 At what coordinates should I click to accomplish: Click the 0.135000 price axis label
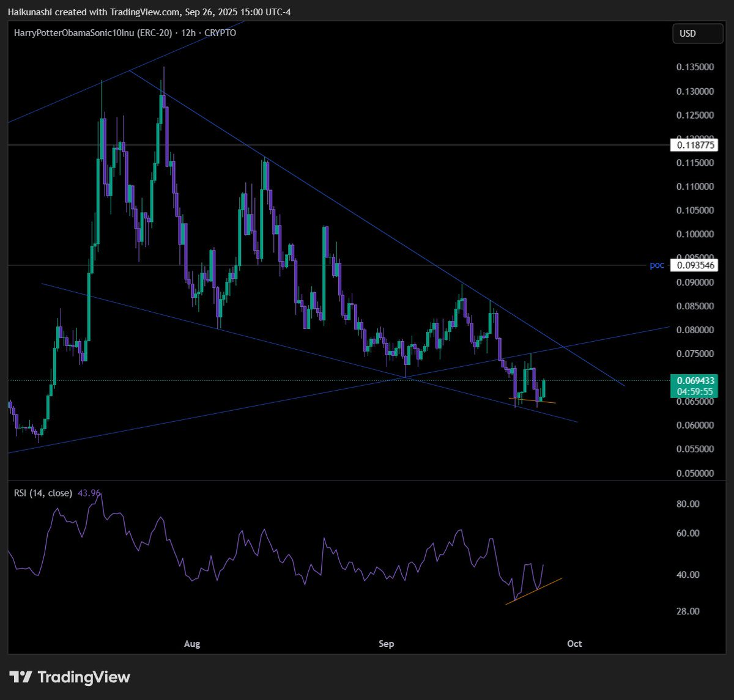696,67
